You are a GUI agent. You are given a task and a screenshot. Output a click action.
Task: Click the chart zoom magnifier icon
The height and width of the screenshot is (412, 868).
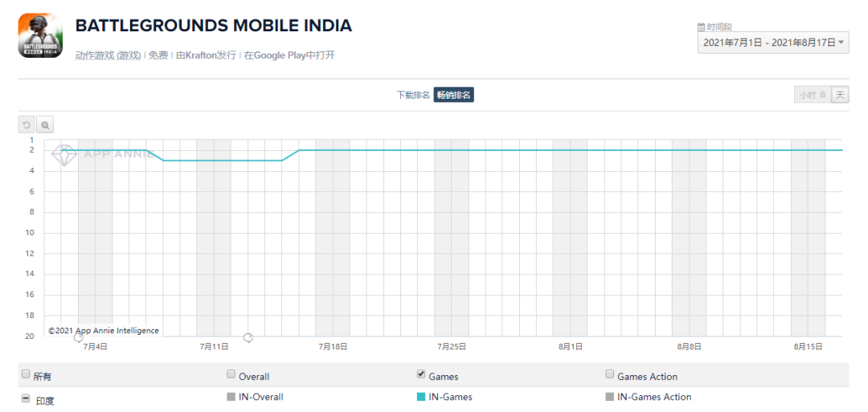point(45,125)
